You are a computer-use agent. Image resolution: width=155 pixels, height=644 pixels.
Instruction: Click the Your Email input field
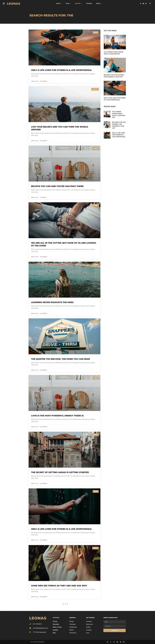point(115,626)
